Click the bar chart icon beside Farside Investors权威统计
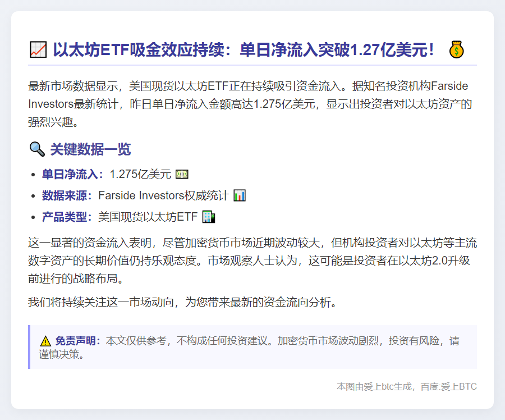This screenshot has height=420, width=505. tap(238, 195)
